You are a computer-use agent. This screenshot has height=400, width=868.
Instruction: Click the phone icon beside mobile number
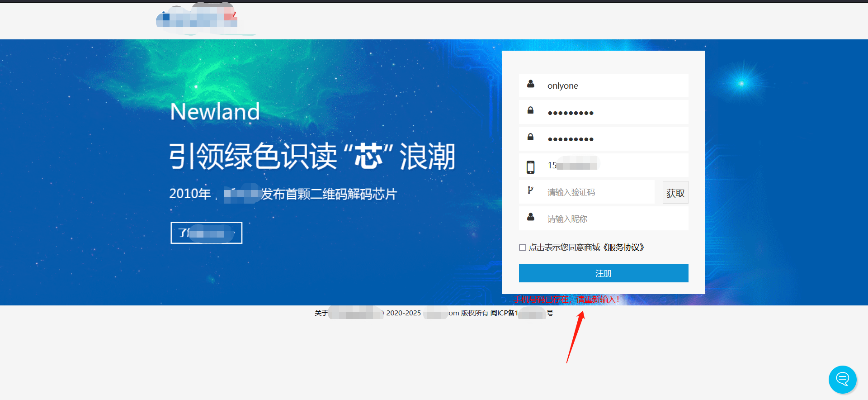531,167
